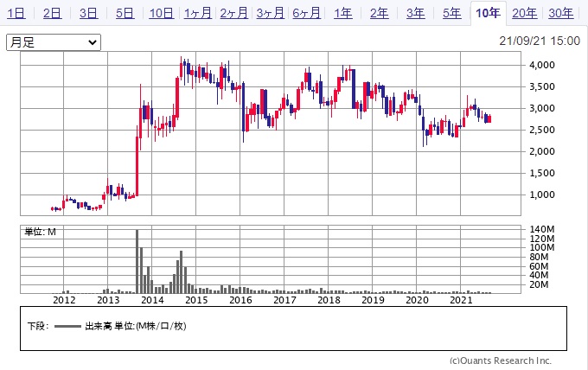Click the 3年 range link
Screen dimensions: 588x370
[416, 14]
